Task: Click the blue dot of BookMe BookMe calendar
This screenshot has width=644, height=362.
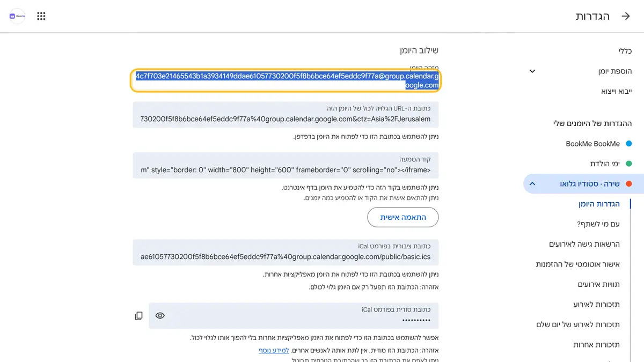Action: [x=628, y=144]
